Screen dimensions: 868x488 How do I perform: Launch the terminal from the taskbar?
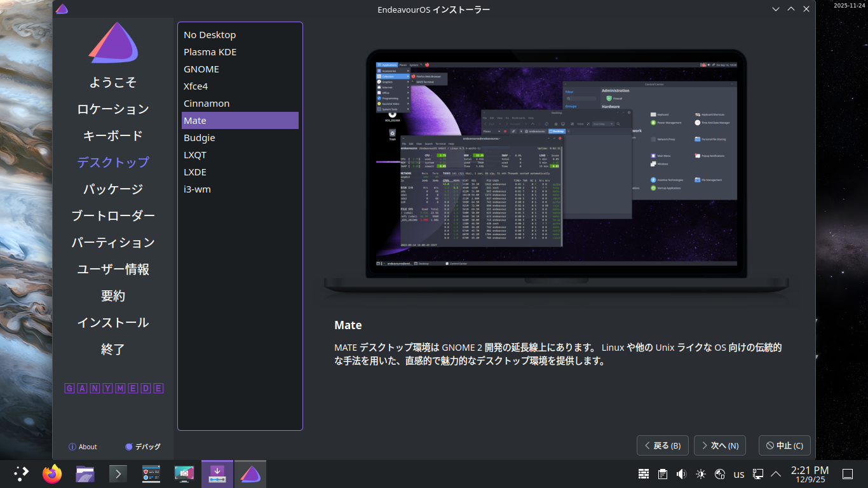(118, 474)
